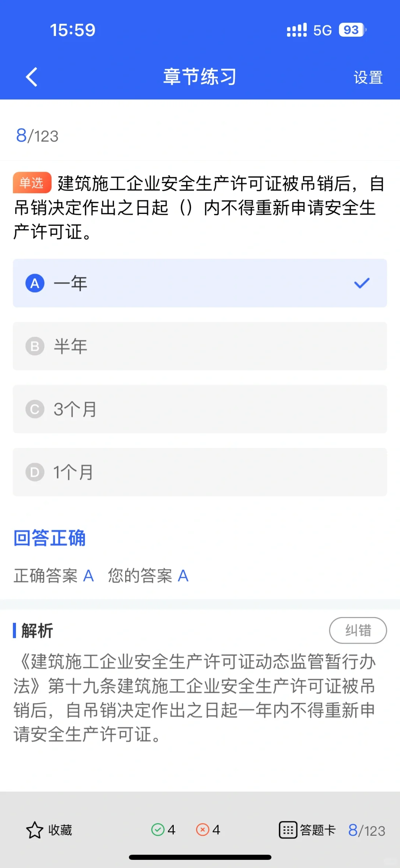Tap the 章节练习 page title
Viewport: 400px width, 868px height.
coord(200,77)
